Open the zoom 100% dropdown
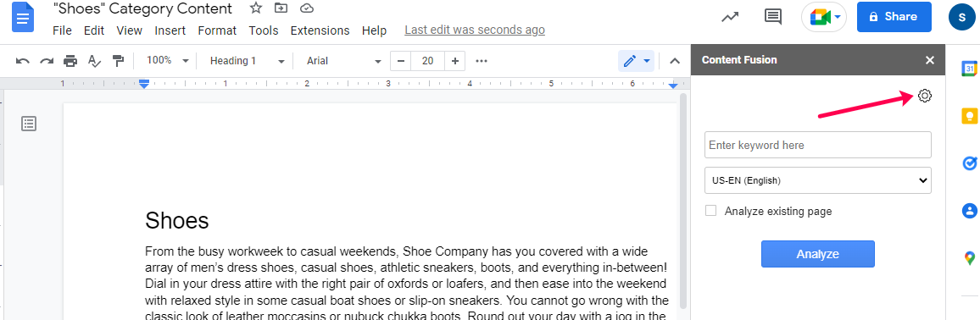 tap(168, 60)
